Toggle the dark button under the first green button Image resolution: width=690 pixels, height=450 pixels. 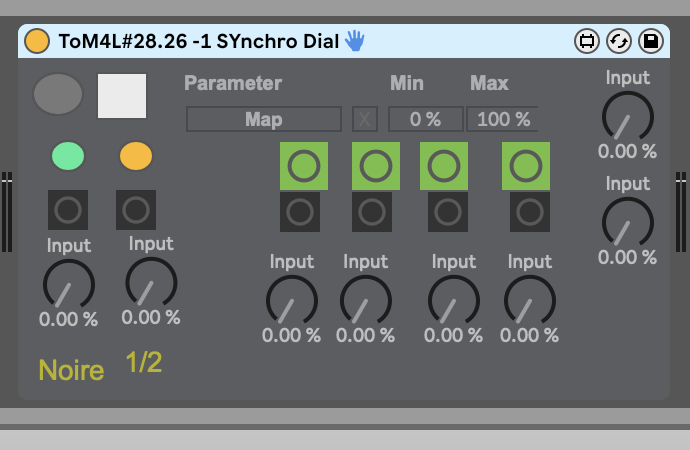click(300, 212)
